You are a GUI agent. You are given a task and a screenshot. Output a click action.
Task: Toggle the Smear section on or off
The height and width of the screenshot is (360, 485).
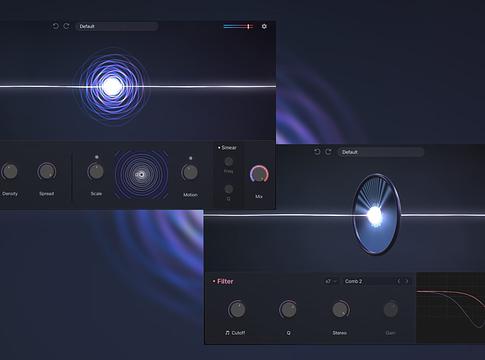pyautogui.click(x=219, y=147)
